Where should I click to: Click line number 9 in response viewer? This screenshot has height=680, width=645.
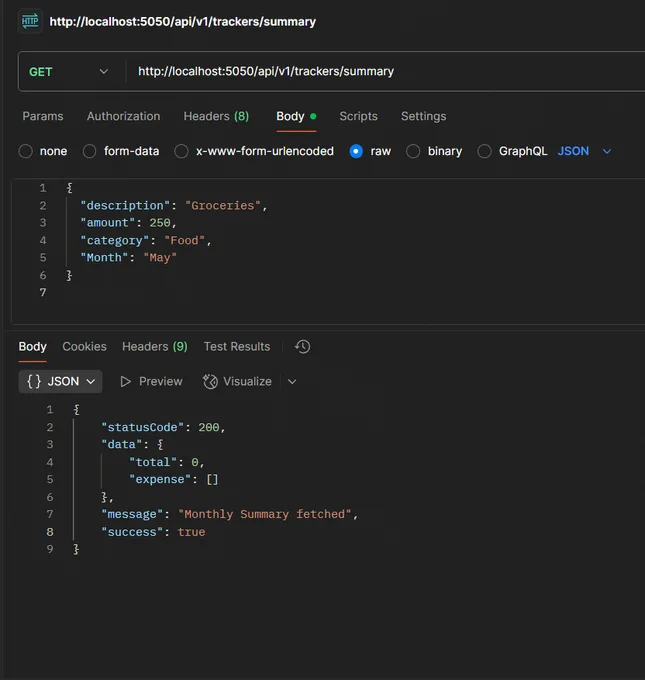point(50,549)
